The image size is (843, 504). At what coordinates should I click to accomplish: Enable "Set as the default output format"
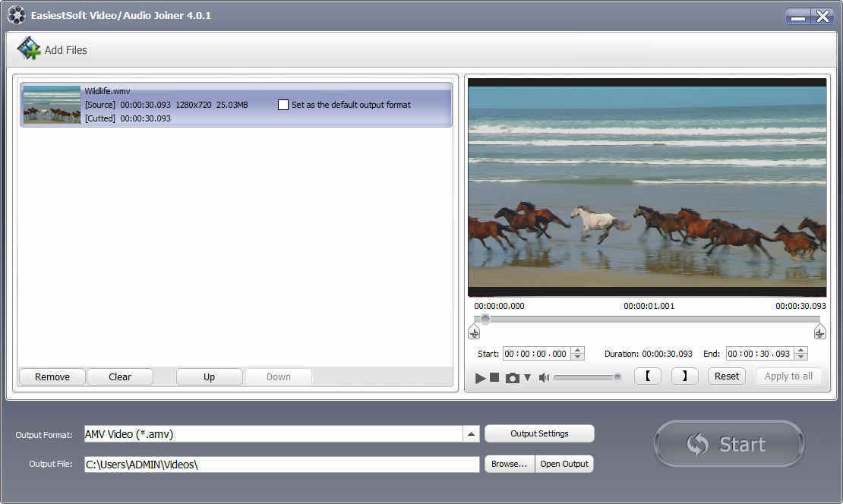click(283, 104)
